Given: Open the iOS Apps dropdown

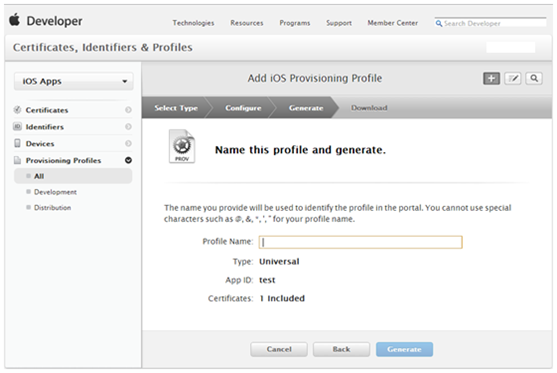Looking at the screenshot, I should [74, 81].
